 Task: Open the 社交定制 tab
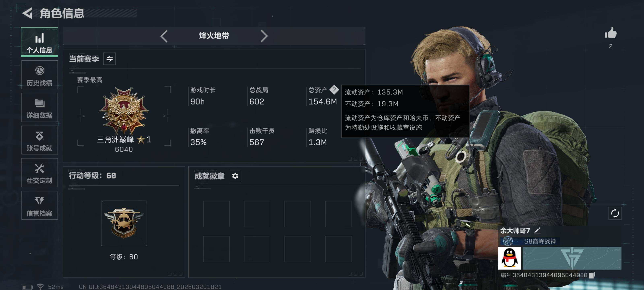click(x=39, y=173)
